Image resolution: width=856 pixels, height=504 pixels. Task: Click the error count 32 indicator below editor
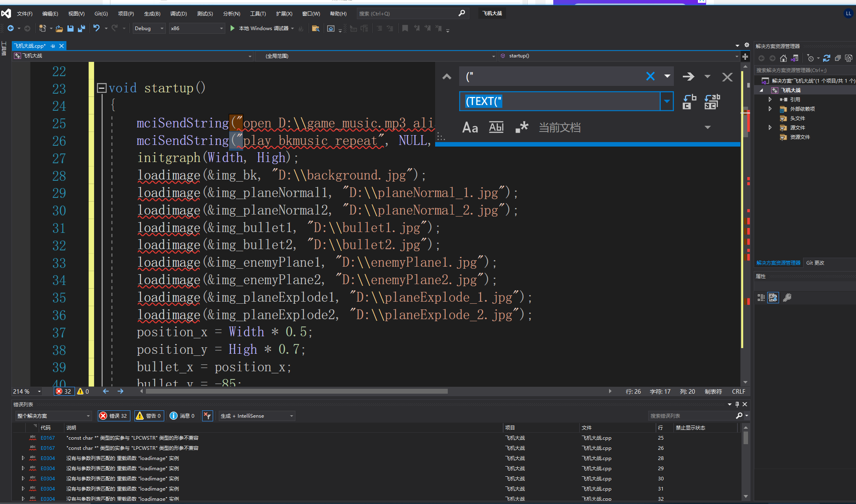pyautogui.click(x=64, y=391)
